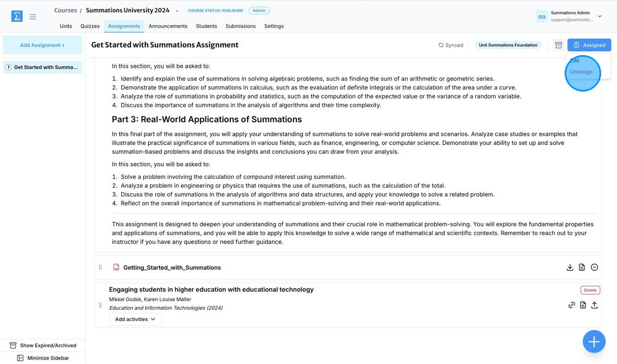Expand the Add activities dropdown
Viewport: 617px width, 364px height.
pyautogui.click(x=136, y=319)
